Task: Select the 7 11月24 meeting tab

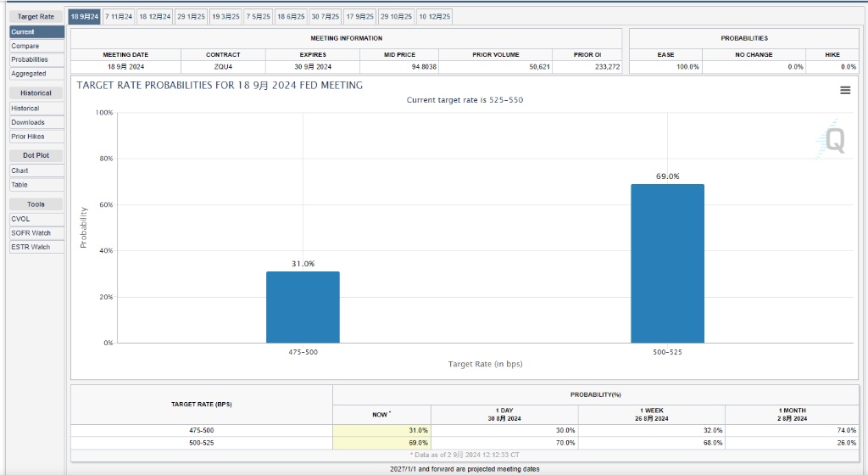Action: click(x=119, y=17)
